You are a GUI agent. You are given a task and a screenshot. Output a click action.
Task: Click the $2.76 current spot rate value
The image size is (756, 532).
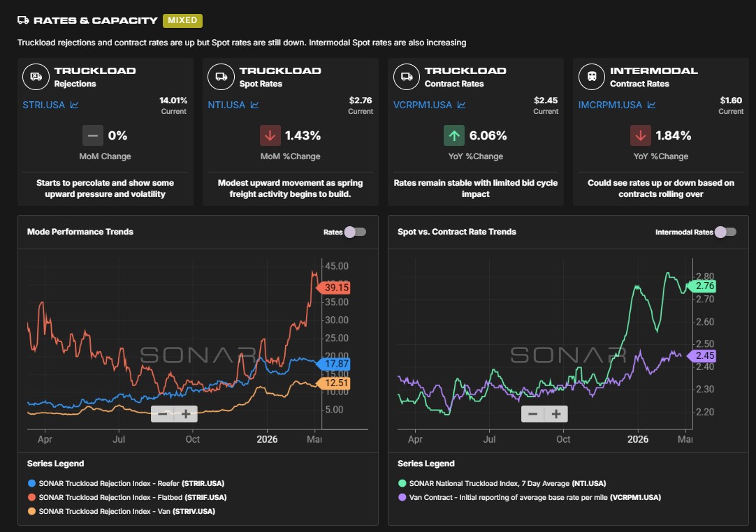pyautogui.click(x=360, y=101)
